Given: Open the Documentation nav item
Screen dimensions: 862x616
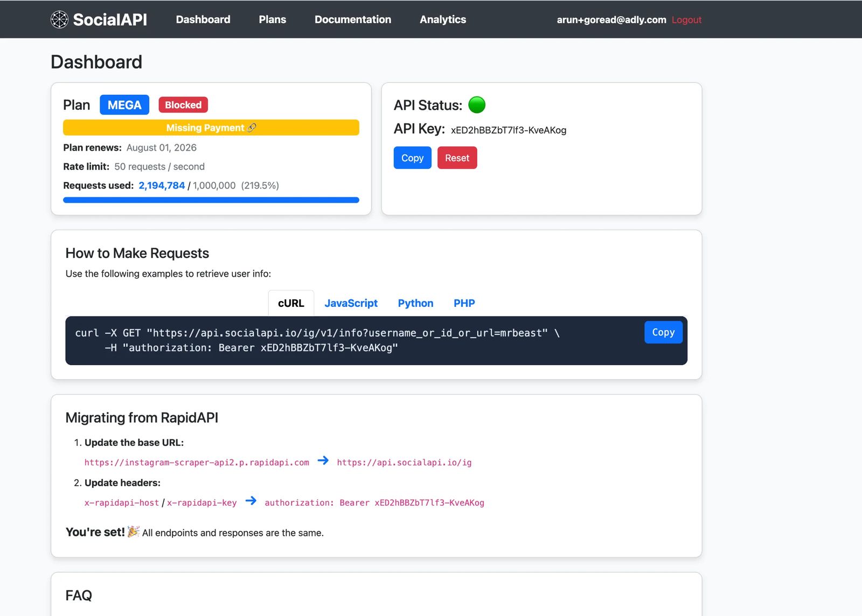Looking at the screenshot, I should [x=353, y=19].
